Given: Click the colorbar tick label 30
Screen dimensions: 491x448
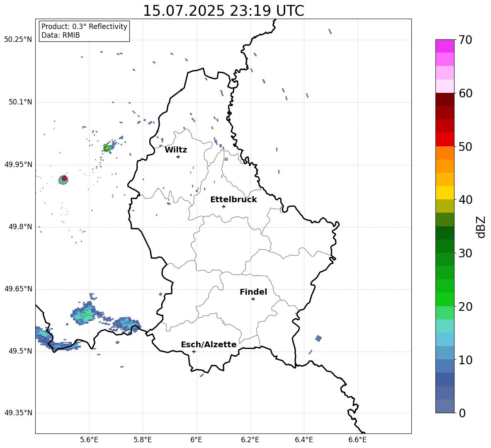Looking at the screenshot, I should point(465,253).
